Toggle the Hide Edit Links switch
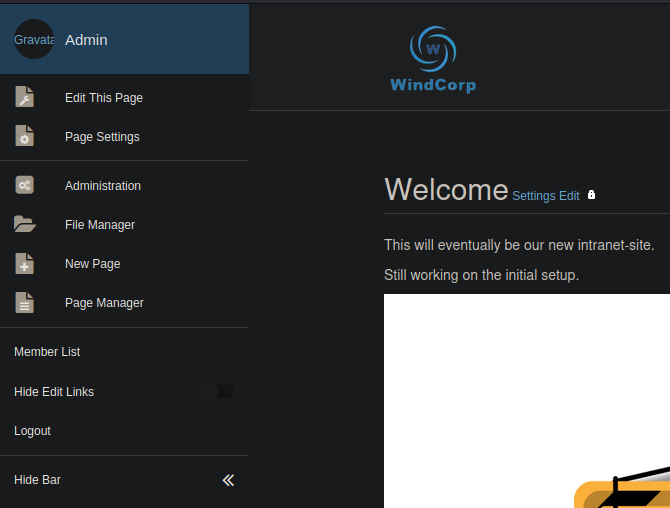Image resolution: width=670 pixels, height=508 pixels. [216, 392]
